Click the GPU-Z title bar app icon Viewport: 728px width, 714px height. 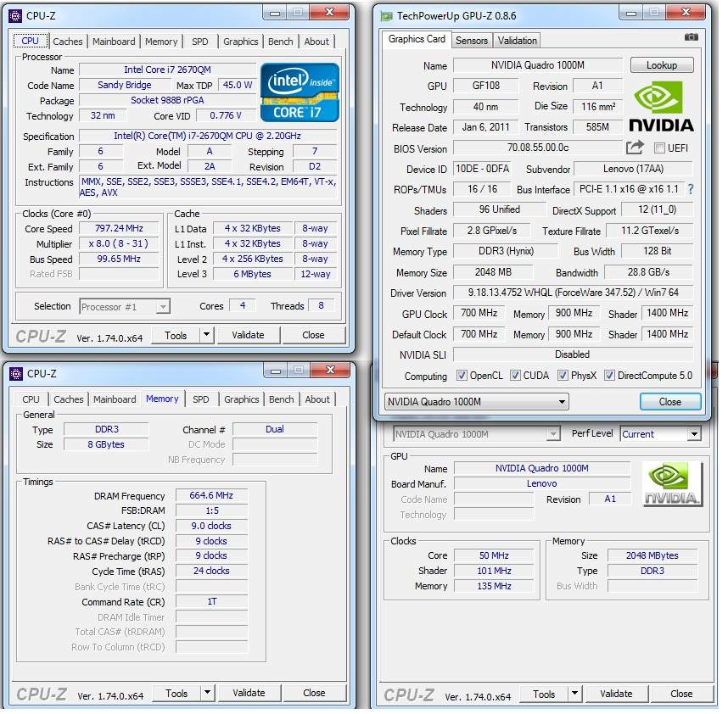point(386,16)
